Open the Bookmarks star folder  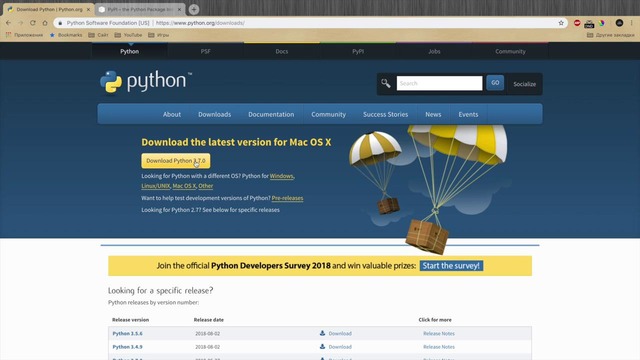66,35
